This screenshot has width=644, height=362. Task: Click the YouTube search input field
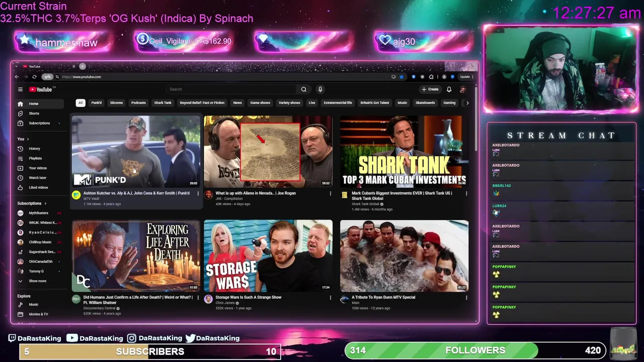click(x=231, y=89)
